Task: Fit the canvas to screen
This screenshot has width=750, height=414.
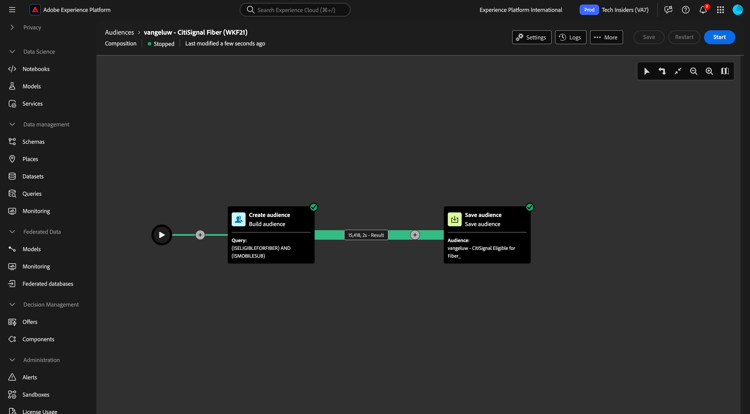Action: click(678, 71)
